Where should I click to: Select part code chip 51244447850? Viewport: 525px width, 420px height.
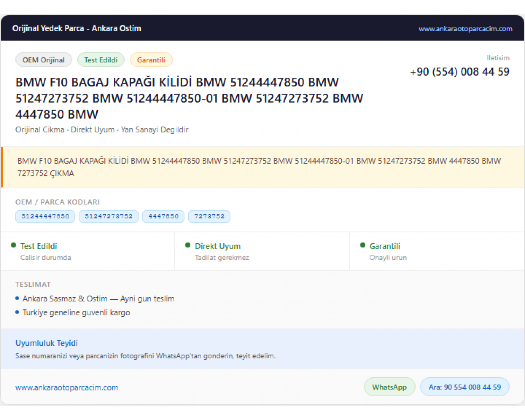[x=45, y=216]
